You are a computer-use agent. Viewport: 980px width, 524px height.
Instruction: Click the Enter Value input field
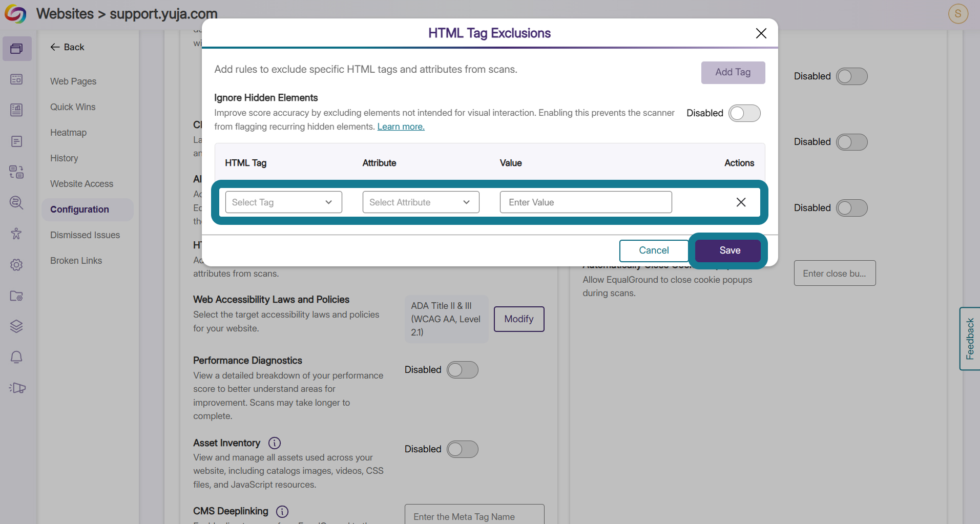[x=586, y=202]
